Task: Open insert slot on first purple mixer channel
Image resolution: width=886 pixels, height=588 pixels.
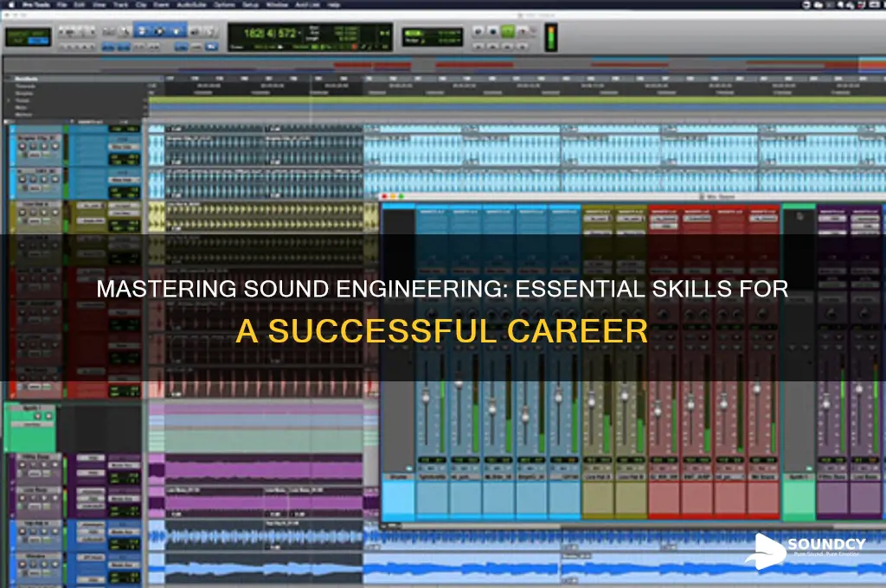Action: 833,218
